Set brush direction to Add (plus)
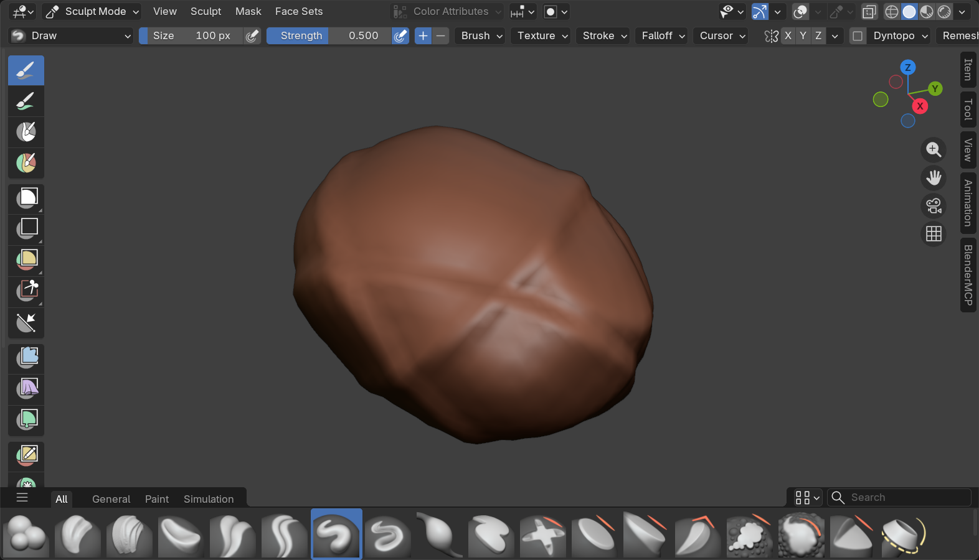The height and width of the screenshot is (560, 979). 423,36
